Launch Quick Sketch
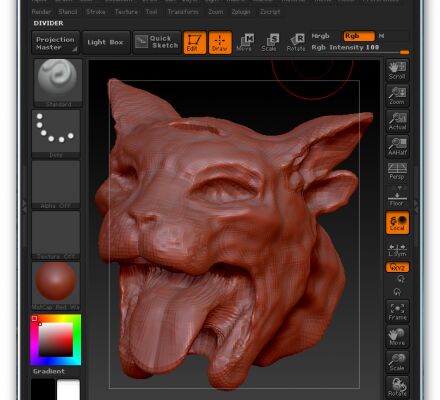The width and height of the screenshot is (440, 400). coord(157,43)
